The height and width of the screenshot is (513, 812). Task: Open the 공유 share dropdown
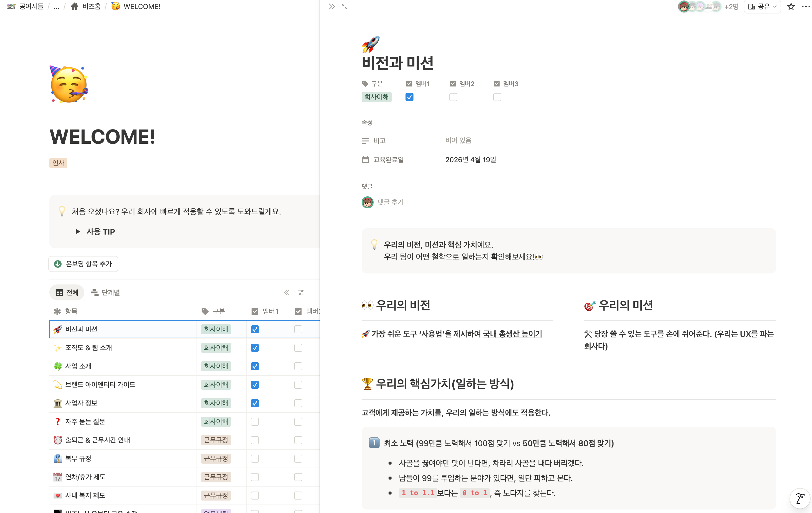click(762, 6)
